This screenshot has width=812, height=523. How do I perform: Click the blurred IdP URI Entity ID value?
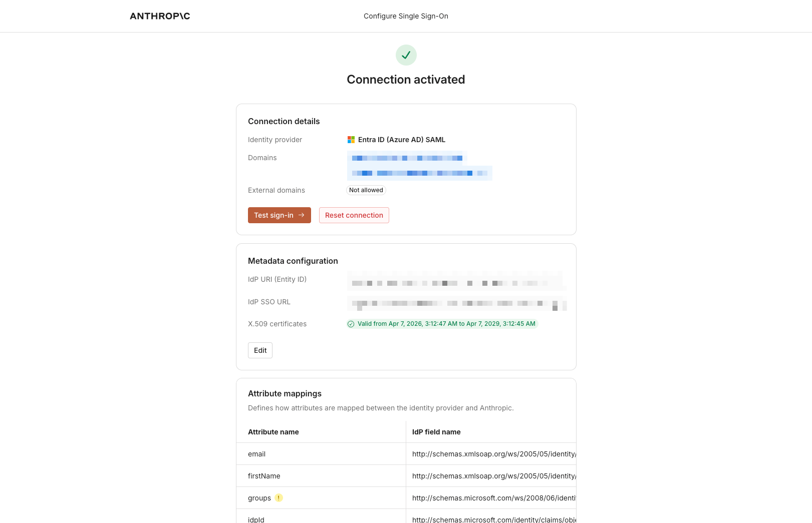pyautogui.click(x=456, y=282)
